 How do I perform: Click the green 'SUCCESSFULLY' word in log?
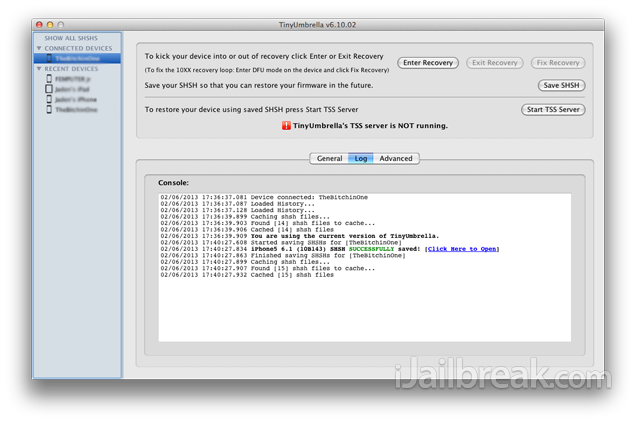371,249
